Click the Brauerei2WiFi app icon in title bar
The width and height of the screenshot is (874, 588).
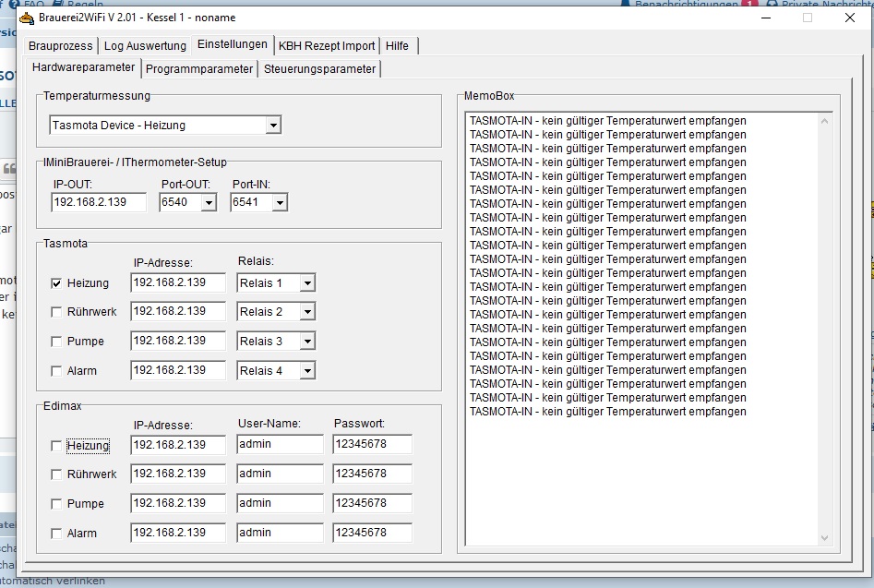point(27,18)
